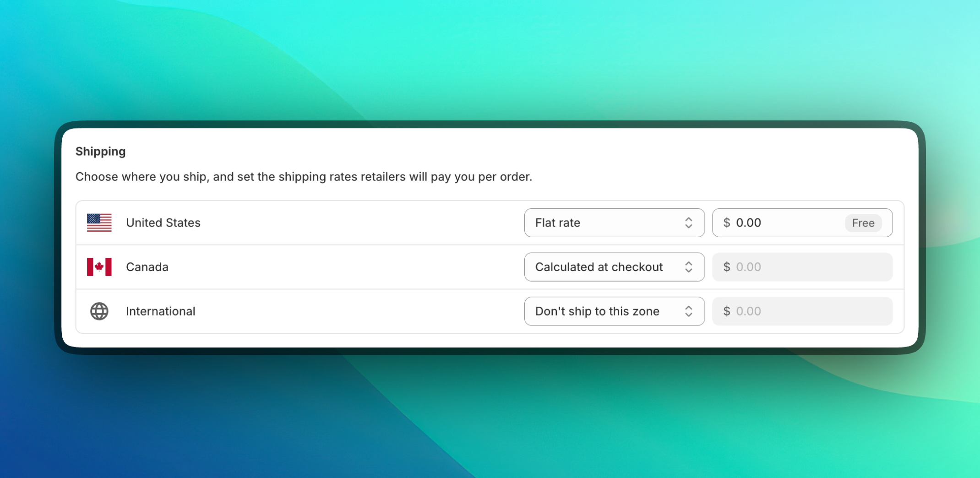Click the United States shipping rate input
Screen dimensions: 980x478
(802, 223)
